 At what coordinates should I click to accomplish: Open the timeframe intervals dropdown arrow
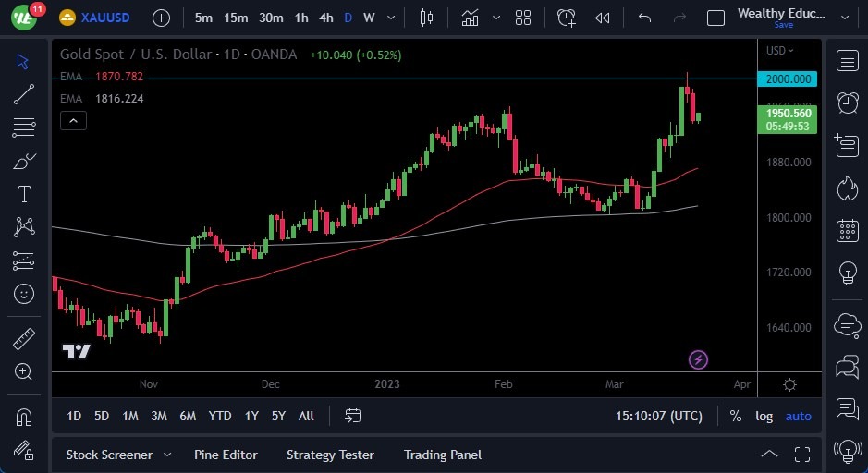pos(394,18)
